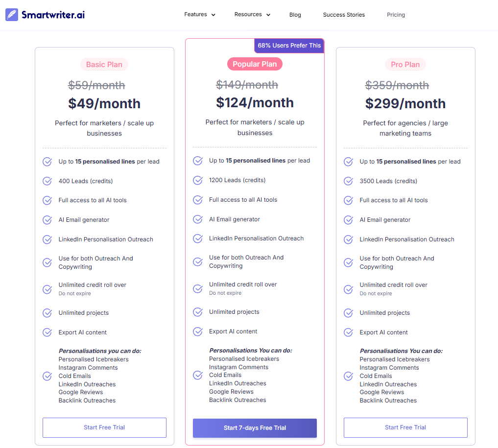498x448 pixels.
Task: Start Free Trial for Pro Plan
Action: click(x=405, y=427)
